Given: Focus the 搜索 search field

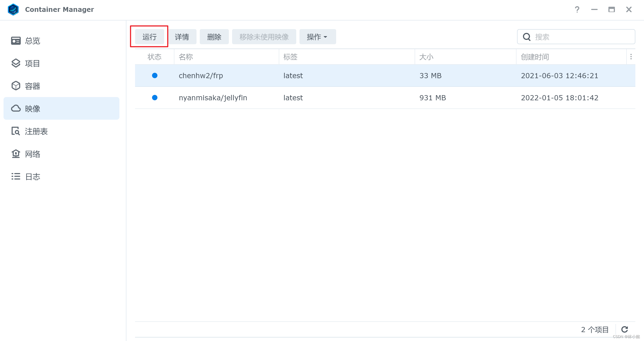Looking at the screenshot, I should pos(576,37).
